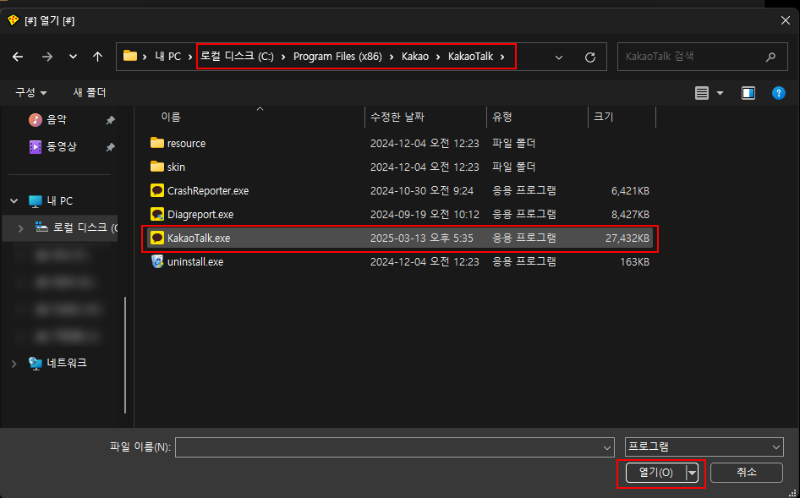
Task: Select 로컬 디스크 in sidebar
Action: tap(77, 228)
